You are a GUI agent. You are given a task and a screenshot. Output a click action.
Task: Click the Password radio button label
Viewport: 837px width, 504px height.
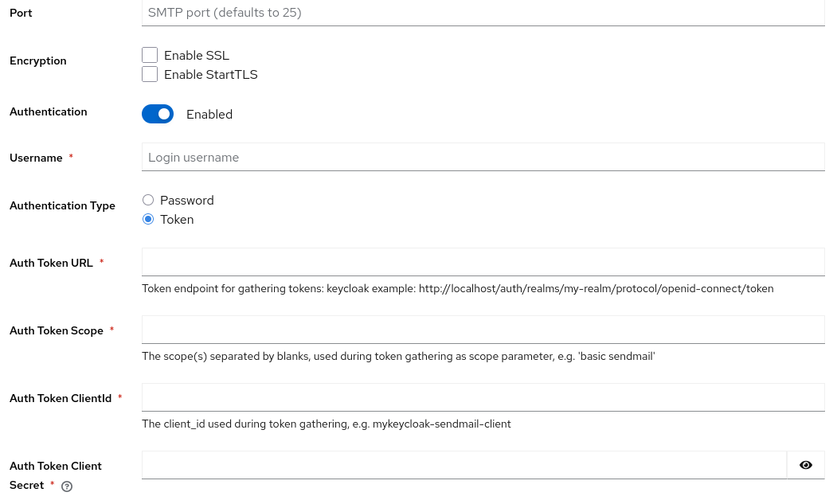pos(186,200)
